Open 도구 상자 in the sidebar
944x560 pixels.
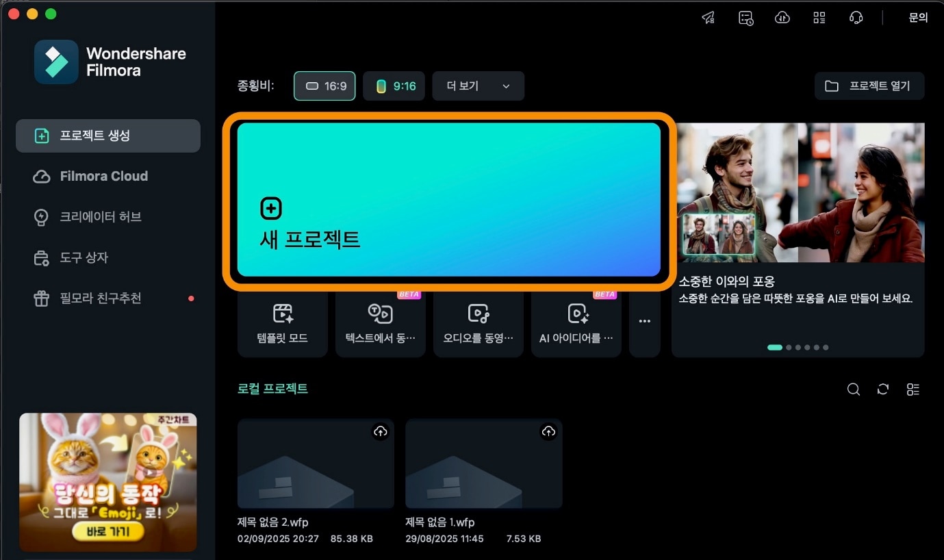[x=84, y=258]
